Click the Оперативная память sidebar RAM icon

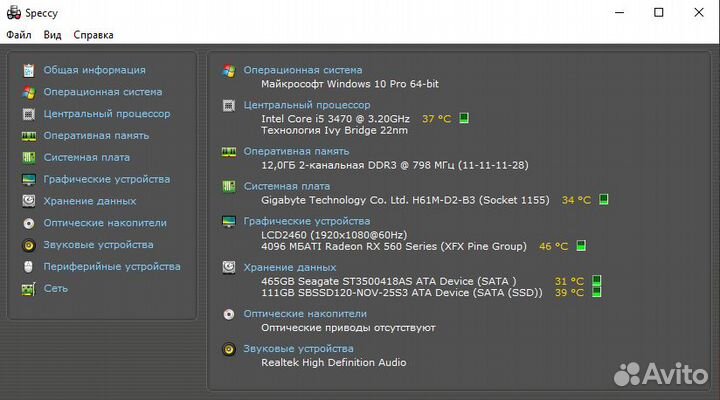(x=28, y=136)
